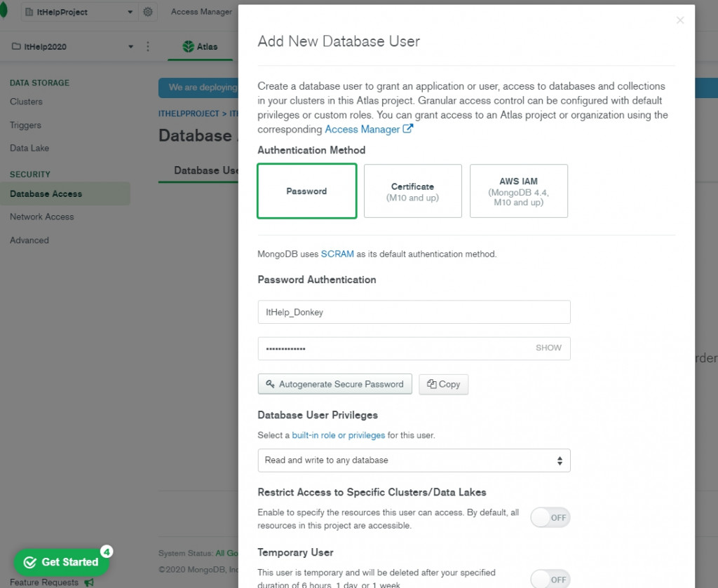This screenshot has width=718, height=588.
Task: Open Access Manager menu in top bar
Action: point(201,12)
